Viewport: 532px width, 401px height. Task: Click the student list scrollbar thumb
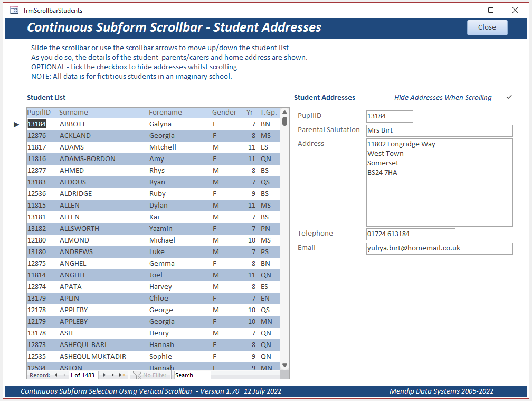[x=284, y=121]
